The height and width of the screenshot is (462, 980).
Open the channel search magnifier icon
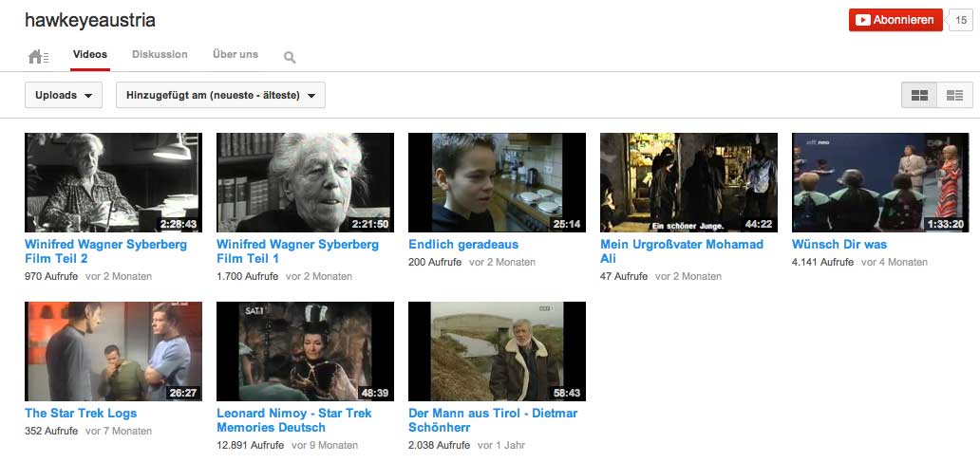(x=290, y=58)
